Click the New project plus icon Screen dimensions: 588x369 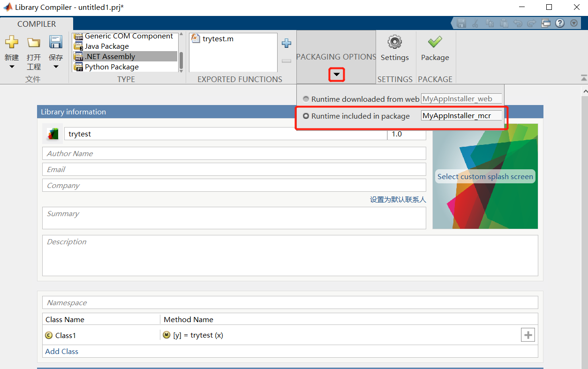click(x=12, y=43)
